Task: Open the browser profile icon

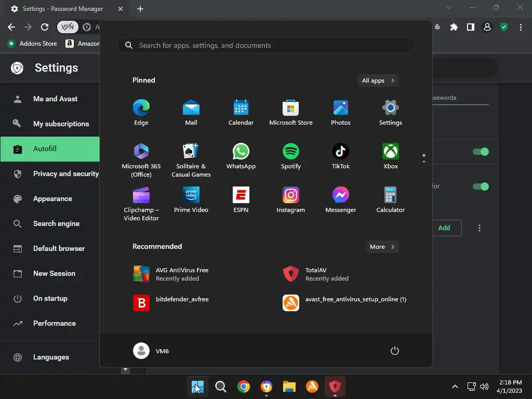Action: (x=487, y=27)
